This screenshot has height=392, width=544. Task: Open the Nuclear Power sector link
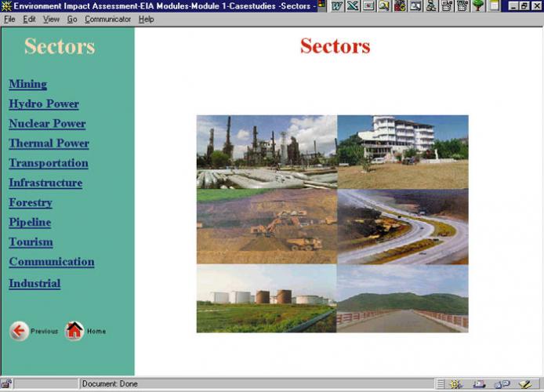[47, 124]
